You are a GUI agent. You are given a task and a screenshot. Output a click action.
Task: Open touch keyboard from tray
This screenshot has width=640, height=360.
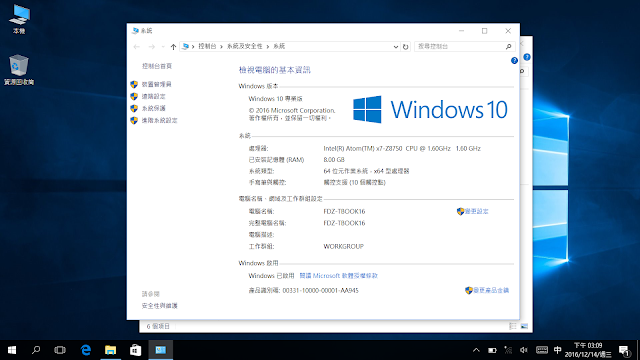point(542,350)
